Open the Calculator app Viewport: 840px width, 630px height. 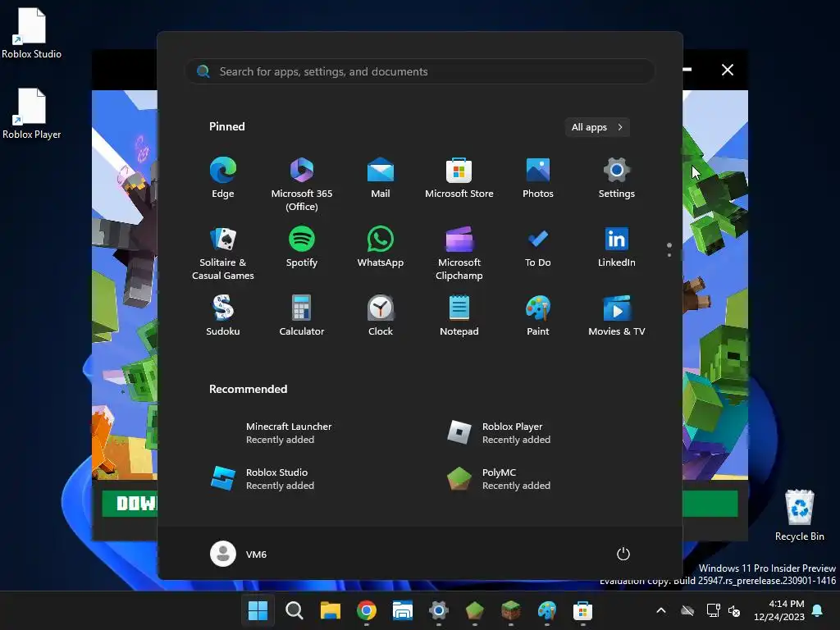(x=302, y=316)
